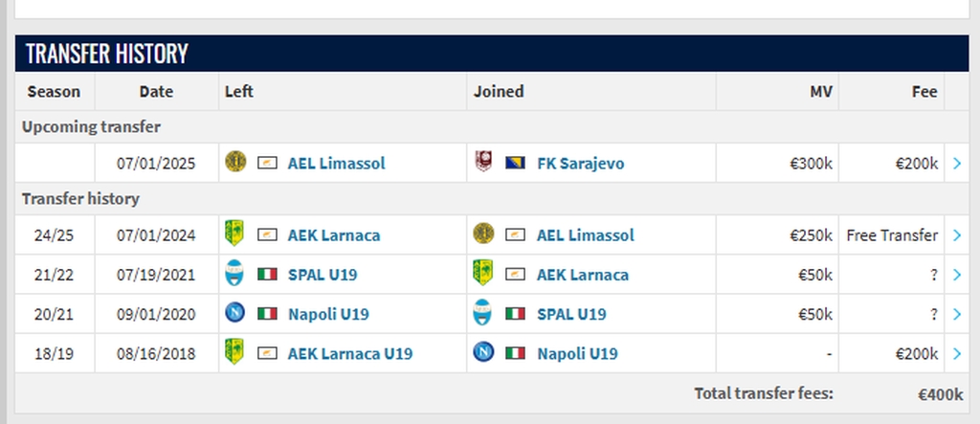Open details arrow for FK Sarajevo transfer
This screenshot has height=424, width=980.
coord(957,164)
